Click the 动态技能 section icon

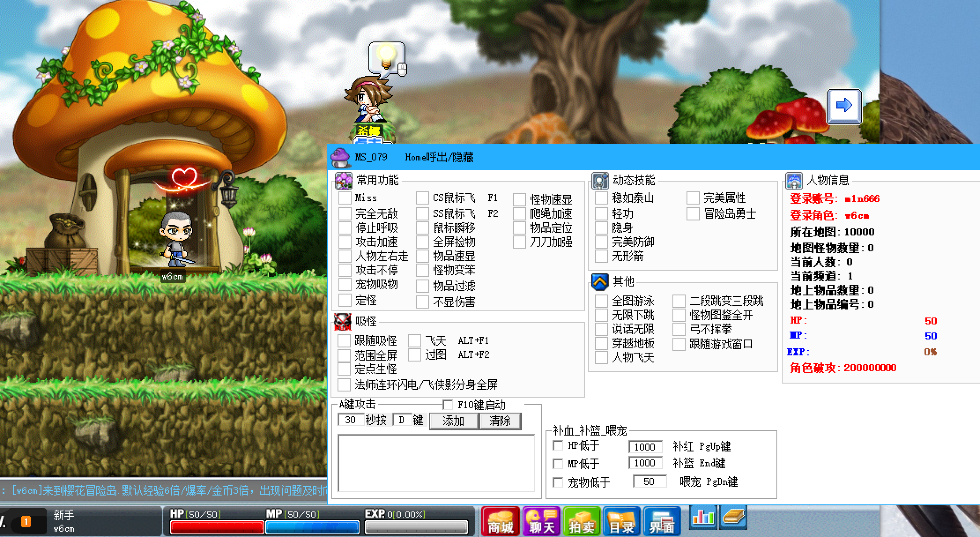tap(600, 180)
